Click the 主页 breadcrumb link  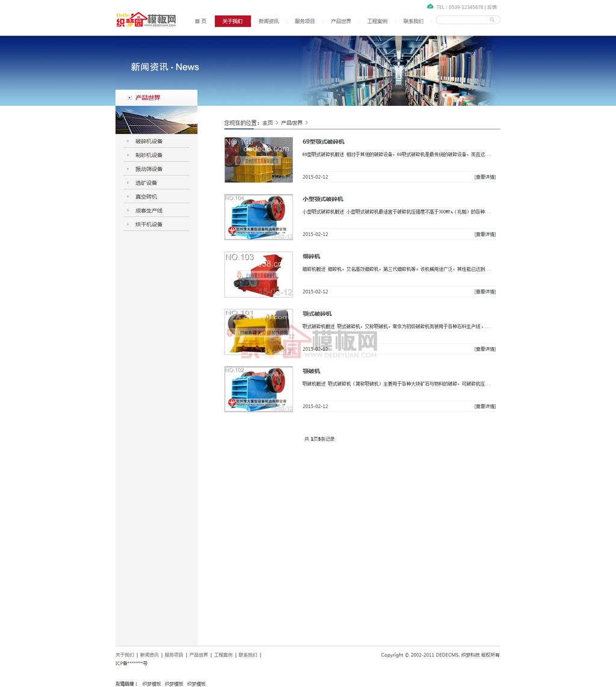267,123
